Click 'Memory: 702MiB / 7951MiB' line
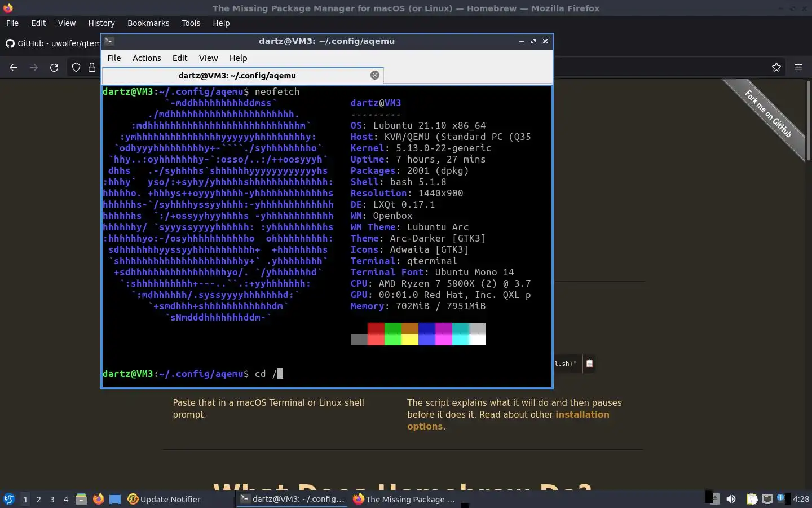The width and height of the screenshot is (812, 508). tap(418, 306)
